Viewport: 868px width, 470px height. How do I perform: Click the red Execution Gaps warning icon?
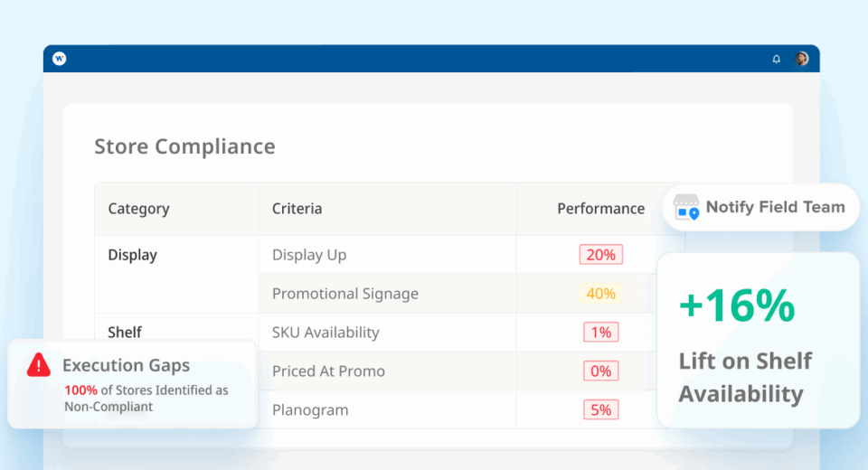click(39, 365)
